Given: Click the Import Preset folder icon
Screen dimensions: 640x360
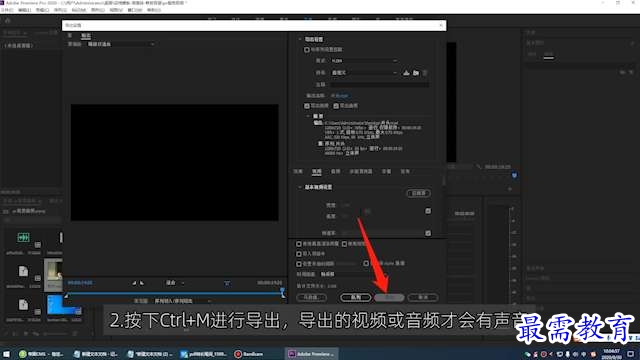Looking at the screenshot, I should [416, 73].
